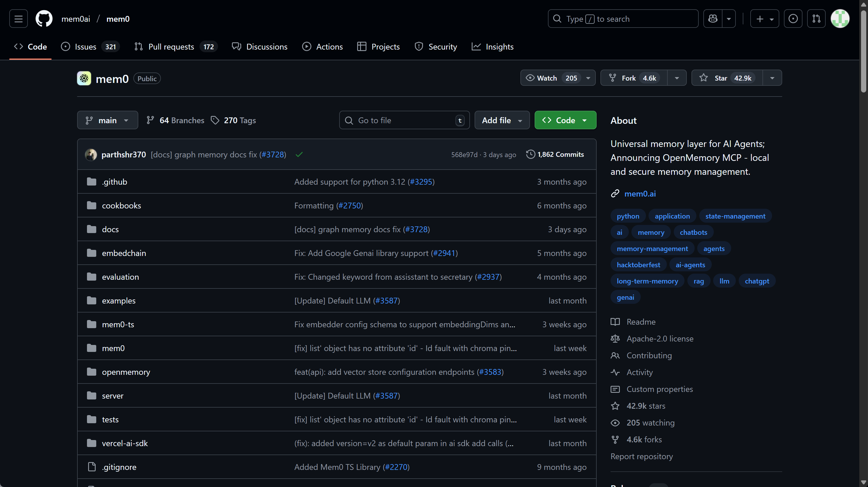
Task: Open main branch selector dropdown
Action: tap(108, 120)
